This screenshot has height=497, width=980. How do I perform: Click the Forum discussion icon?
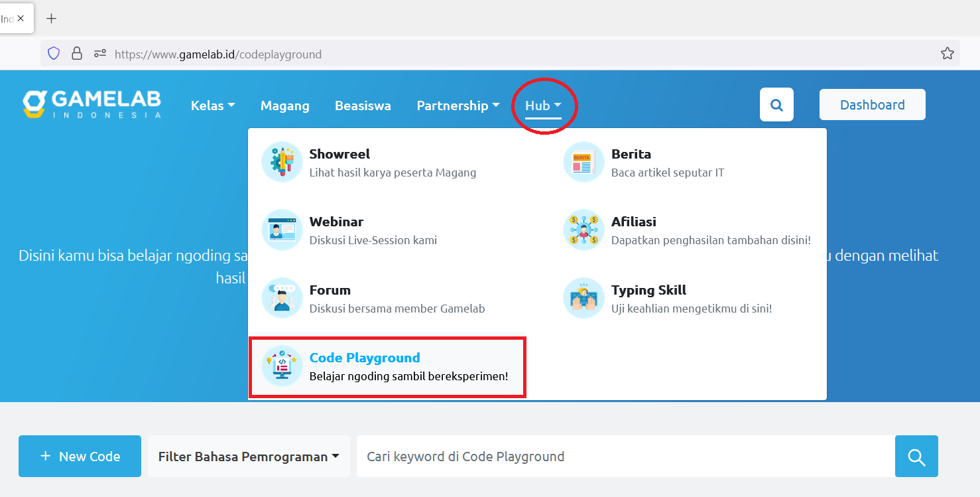click(281, 297)
